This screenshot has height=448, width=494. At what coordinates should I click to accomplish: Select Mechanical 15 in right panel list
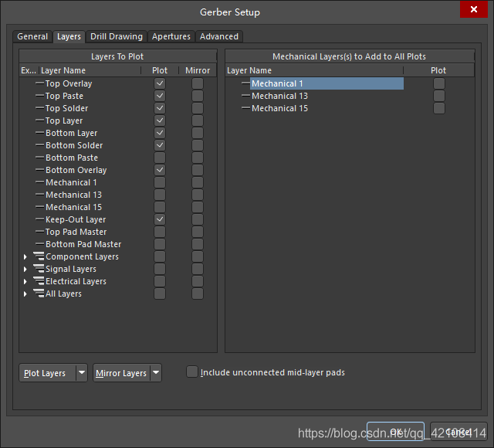[x=279, y=108]
